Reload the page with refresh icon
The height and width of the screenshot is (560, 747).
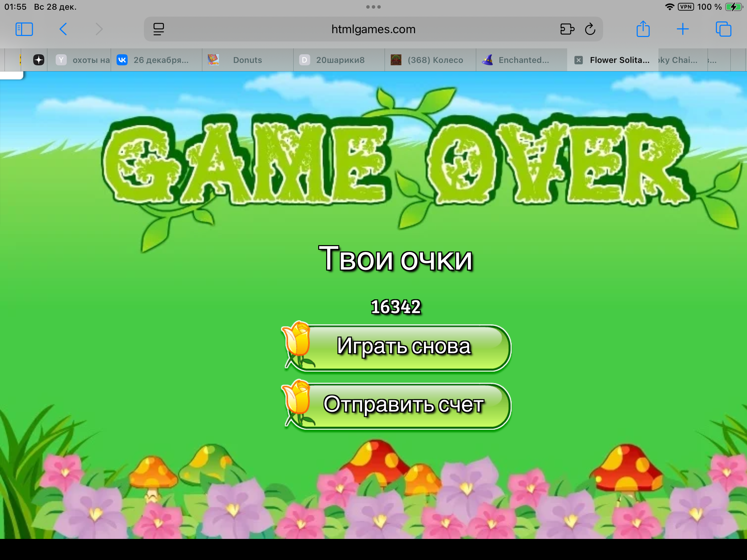(590, 29)
